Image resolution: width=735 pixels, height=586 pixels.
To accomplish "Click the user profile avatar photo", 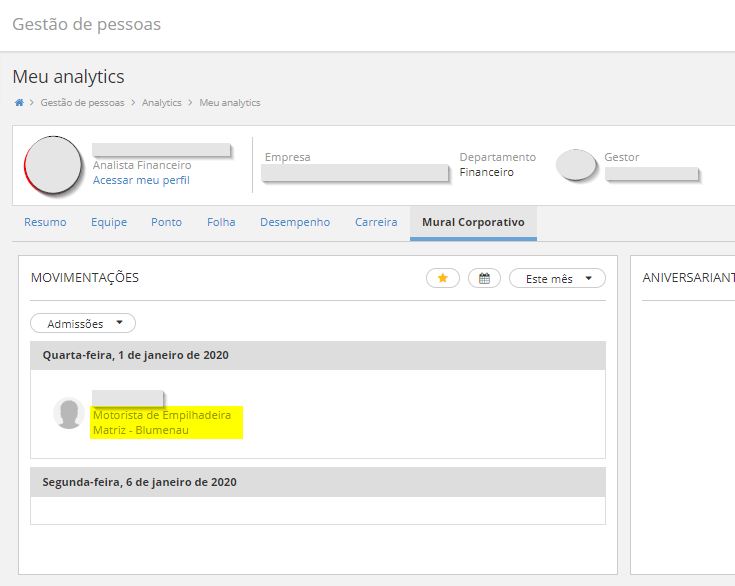I will pos(54,165).
